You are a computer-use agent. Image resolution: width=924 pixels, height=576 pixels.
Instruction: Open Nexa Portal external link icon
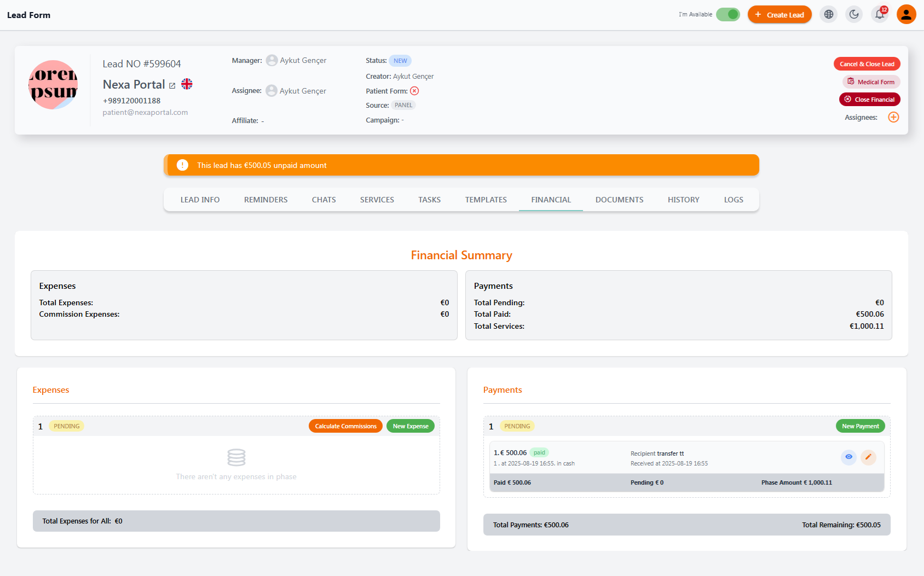click(172, 86)
